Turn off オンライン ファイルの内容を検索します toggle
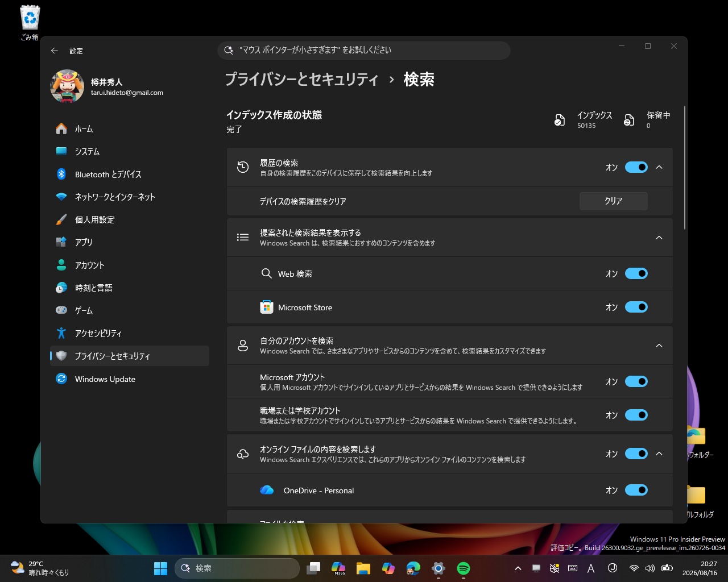This screenshot has height=582, width=728. coord(636,454)
